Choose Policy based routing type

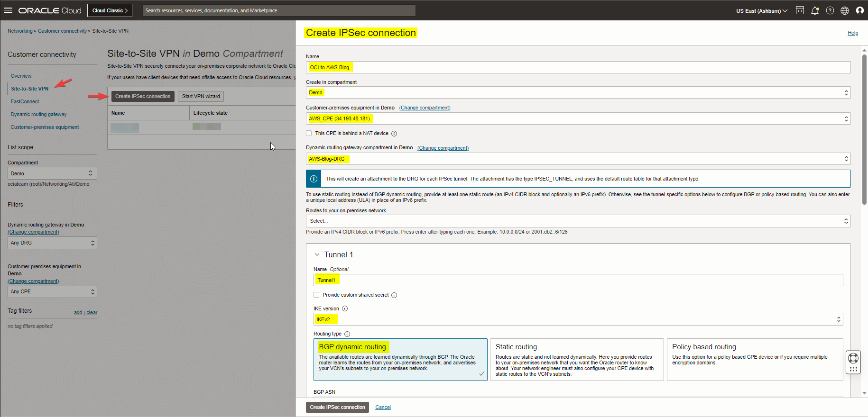754,359
